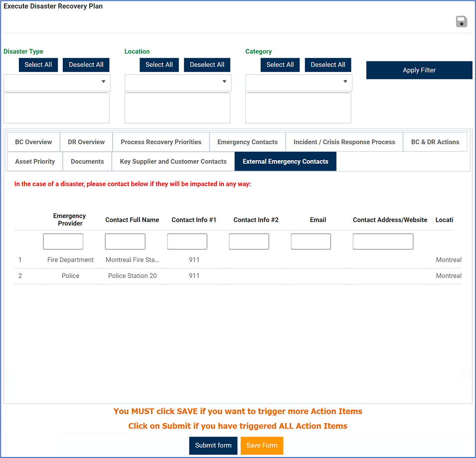This screenshot has height=458, width=476.
Task: Click the Contact Info #1 filter field
Action: [187, 241]
